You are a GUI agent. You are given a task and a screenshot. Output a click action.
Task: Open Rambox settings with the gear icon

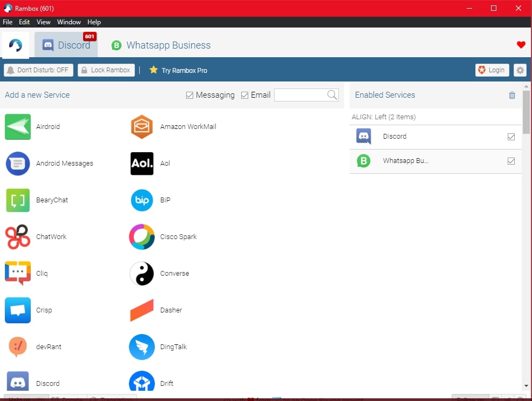(x=520, y=70)
